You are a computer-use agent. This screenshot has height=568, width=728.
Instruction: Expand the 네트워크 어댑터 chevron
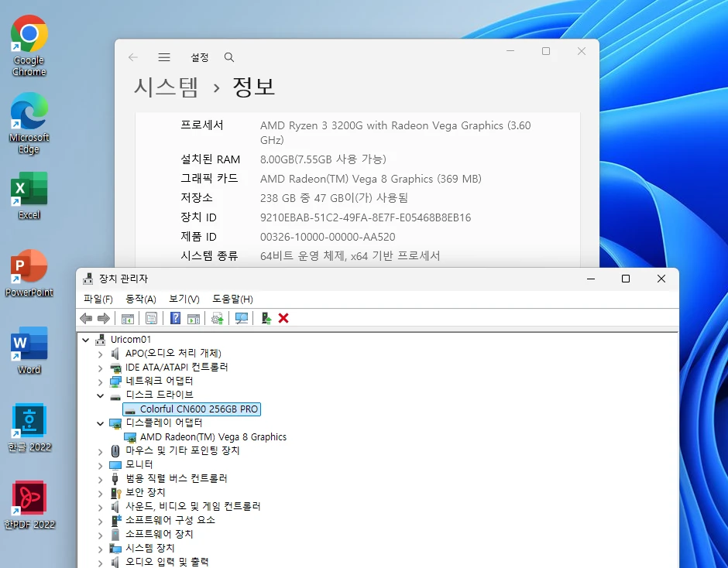(100, 382)
